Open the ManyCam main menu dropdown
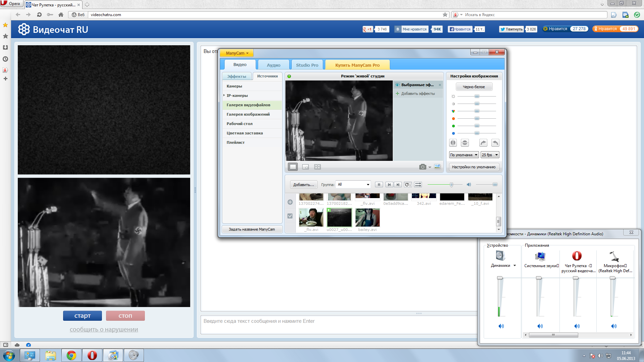The height and width of the screenshot is (362, 644). tap(237, 53)
